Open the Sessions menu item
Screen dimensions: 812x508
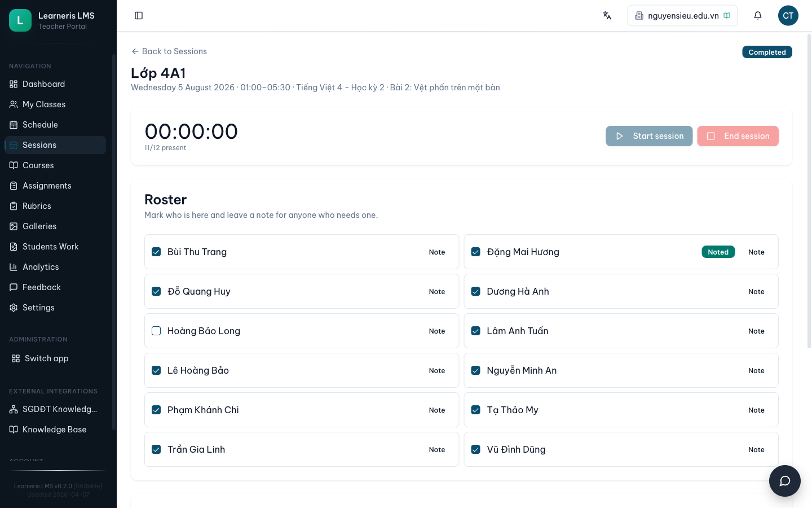55,145
